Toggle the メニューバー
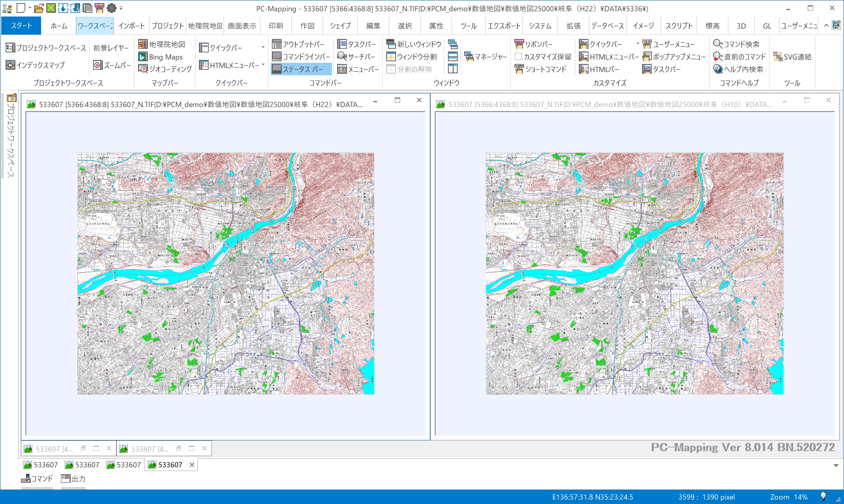Screen dimensions: 844x504 (x=358, y=69)
